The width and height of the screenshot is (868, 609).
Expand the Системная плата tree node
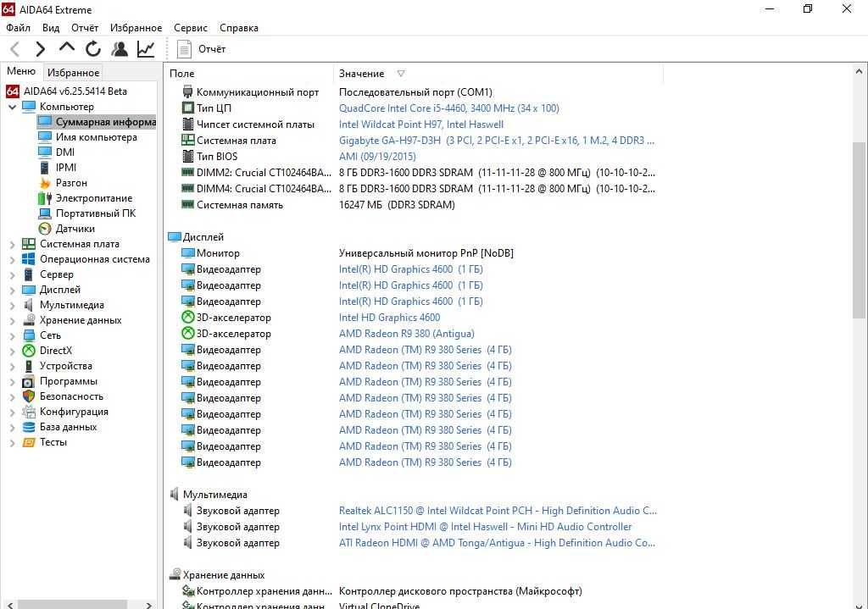(12, 244)
